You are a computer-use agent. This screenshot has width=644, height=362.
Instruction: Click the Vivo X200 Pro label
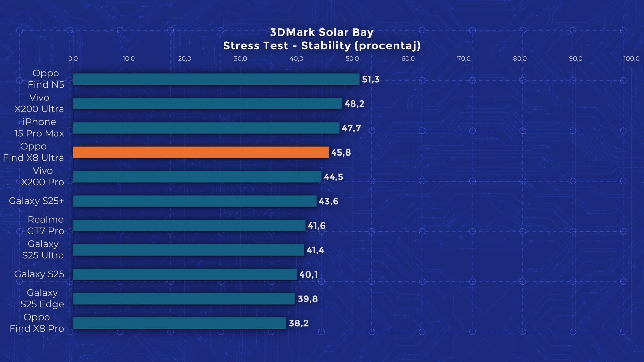43,176
